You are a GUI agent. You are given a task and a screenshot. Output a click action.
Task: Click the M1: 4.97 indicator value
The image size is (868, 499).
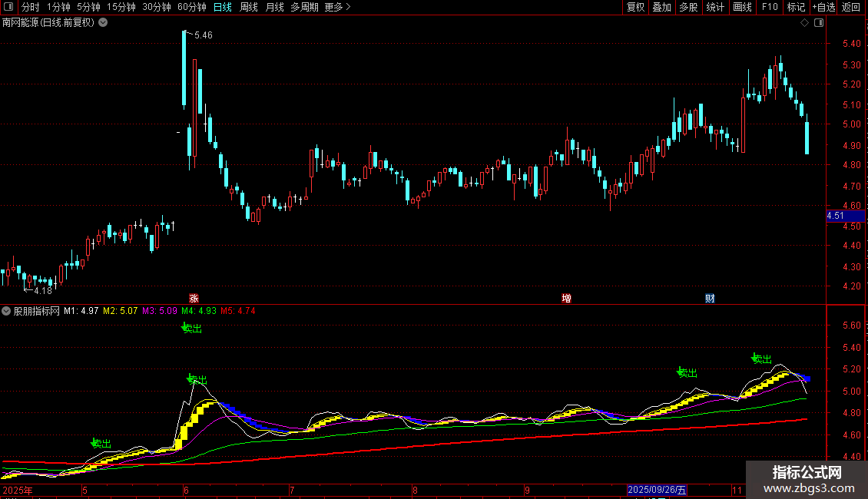81,311
